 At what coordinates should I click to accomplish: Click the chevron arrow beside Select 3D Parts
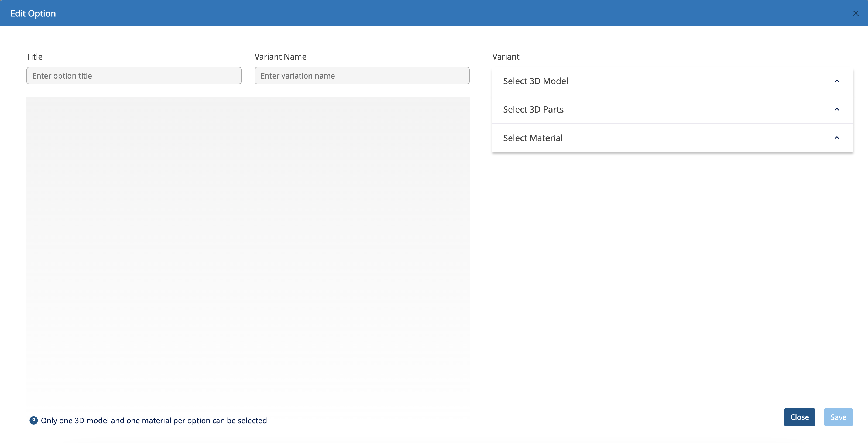(x=837, y=109)
